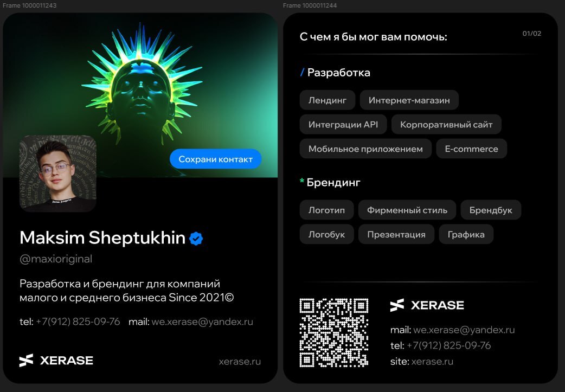565x392 pixels.
Task: Pick the Фирменный стиль tag
Action: pyautogui.click(x=407, y=210)
